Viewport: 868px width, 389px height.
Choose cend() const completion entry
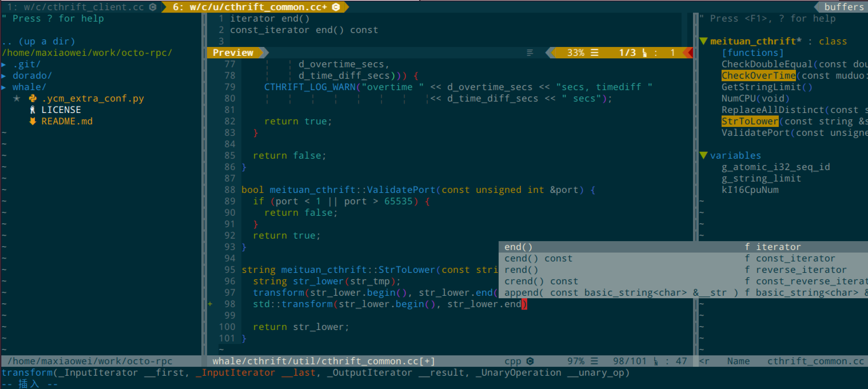683,258
